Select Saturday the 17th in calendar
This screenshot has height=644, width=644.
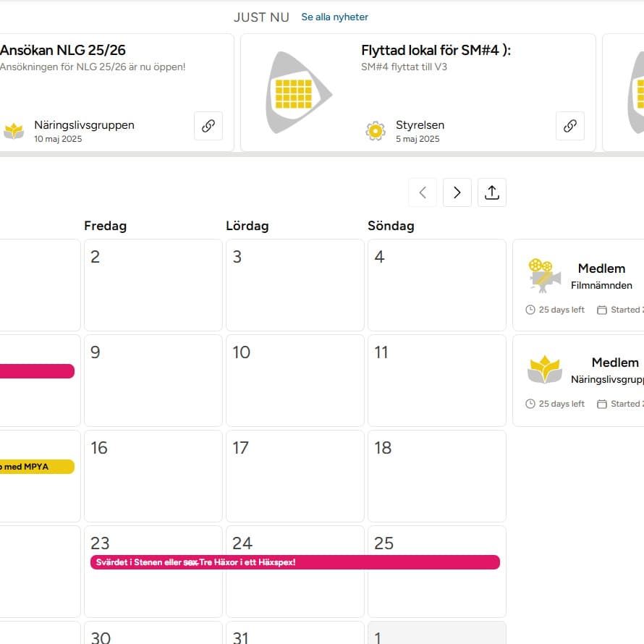click(x=295, y=476)
